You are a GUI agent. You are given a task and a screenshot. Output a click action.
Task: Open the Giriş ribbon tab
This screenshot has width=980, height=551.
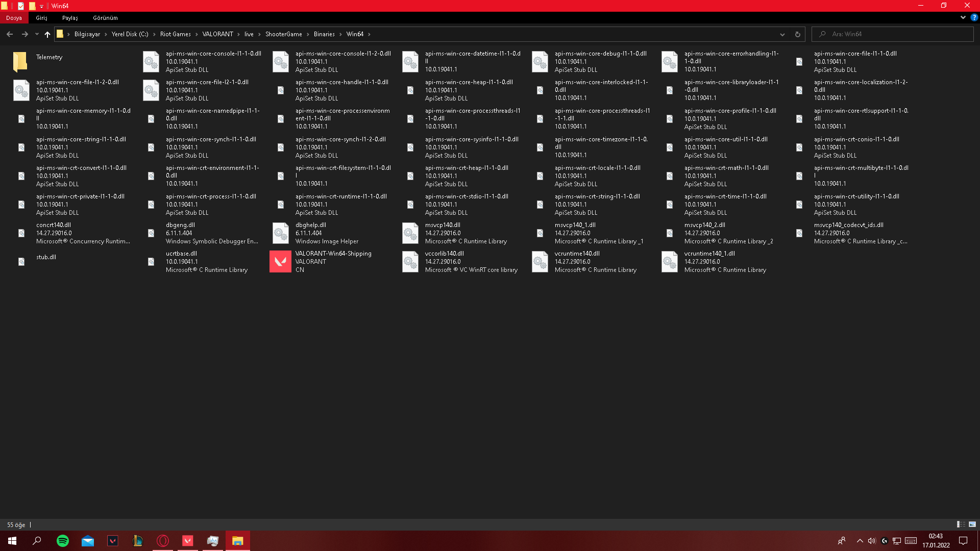coord(41,17)
